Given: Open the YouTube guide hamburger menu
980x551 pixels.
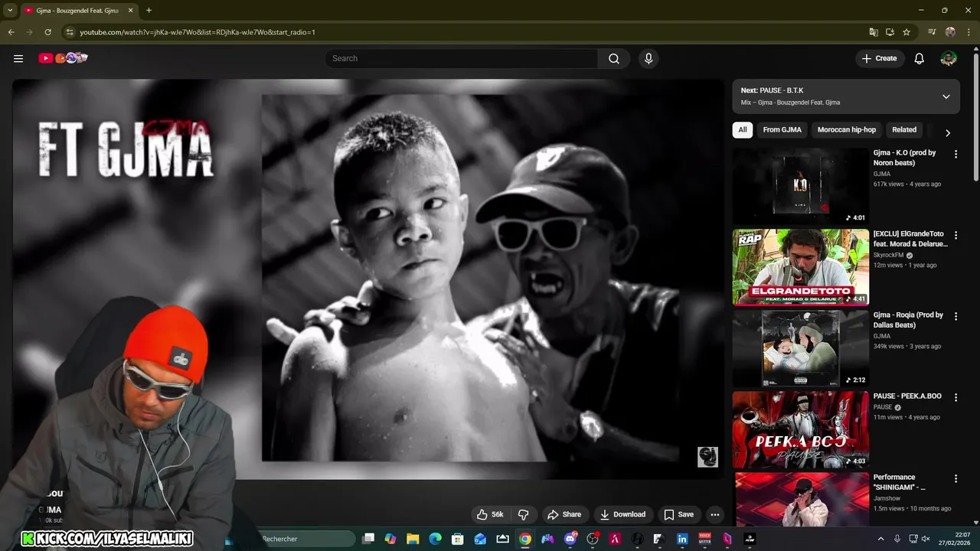Looking at the screenshot, I should pos(18,58).
